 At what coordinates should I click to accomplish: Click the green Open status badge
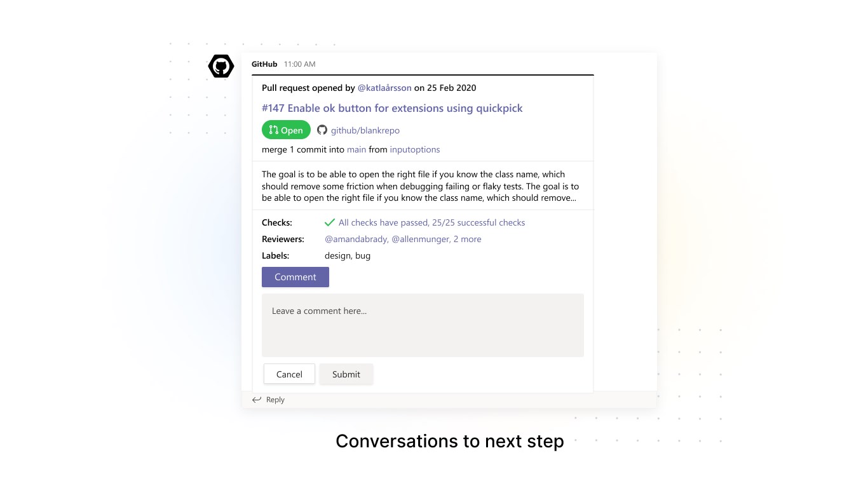pyautogui.click(x=286, y=130)
